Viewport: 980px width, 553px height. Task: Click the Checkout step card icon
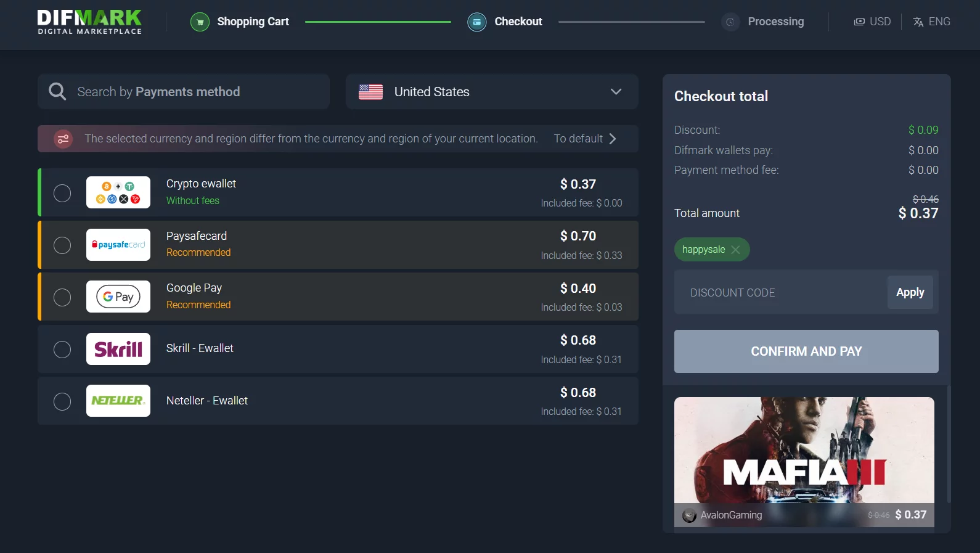pos(476,22)
